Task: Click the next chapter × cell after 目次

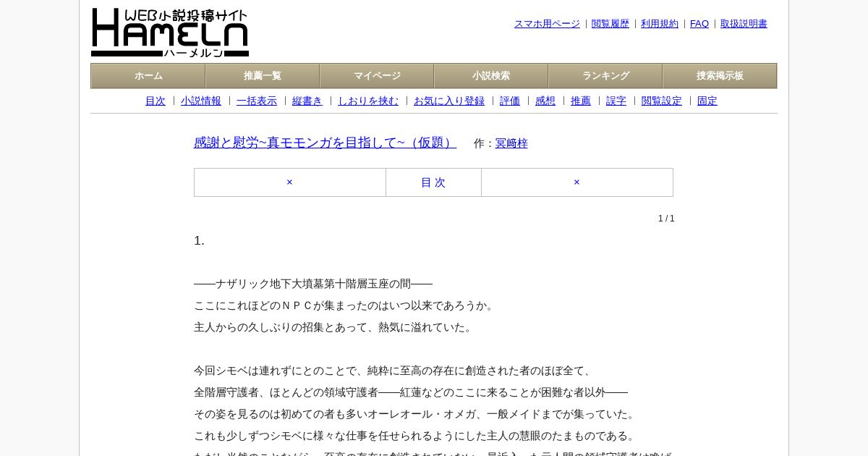Action: (x=577, y=182)
